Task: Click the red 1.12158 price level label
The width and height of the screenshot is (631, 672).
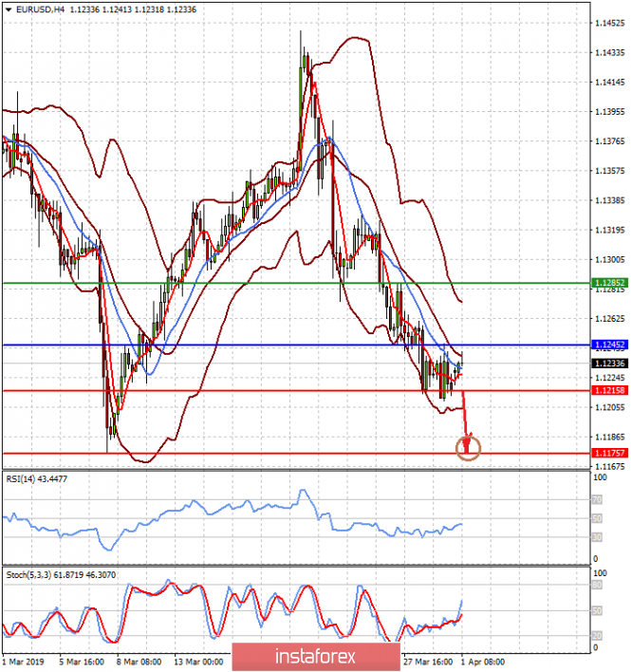Action: click(x=610, y=390)
